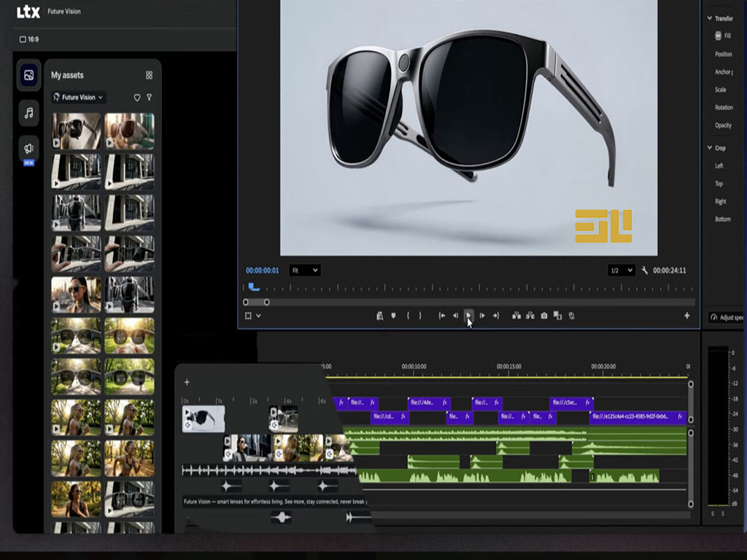
Task: Click the LTX logo
Action: pos(28,12)
